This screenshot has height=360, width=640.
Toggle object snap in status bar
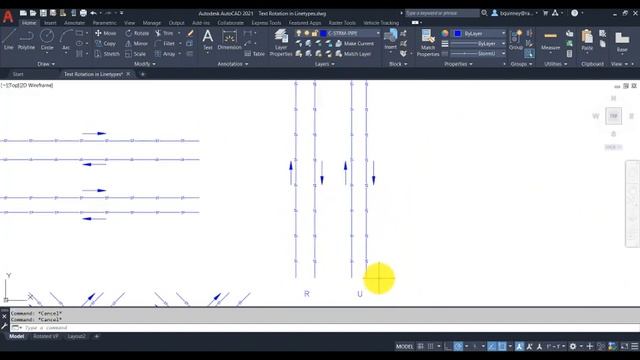pos(502,347)
